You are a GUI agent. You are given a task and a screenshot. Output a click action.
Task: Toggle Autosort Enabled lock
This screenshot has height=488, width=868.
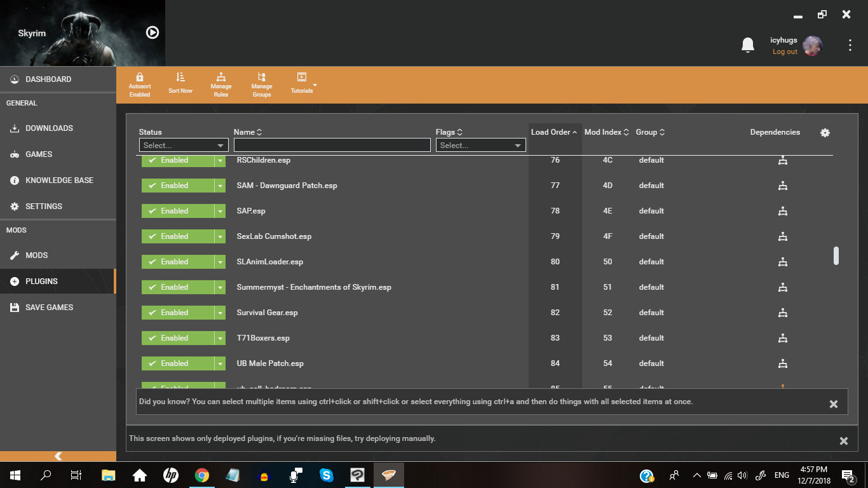140,85
